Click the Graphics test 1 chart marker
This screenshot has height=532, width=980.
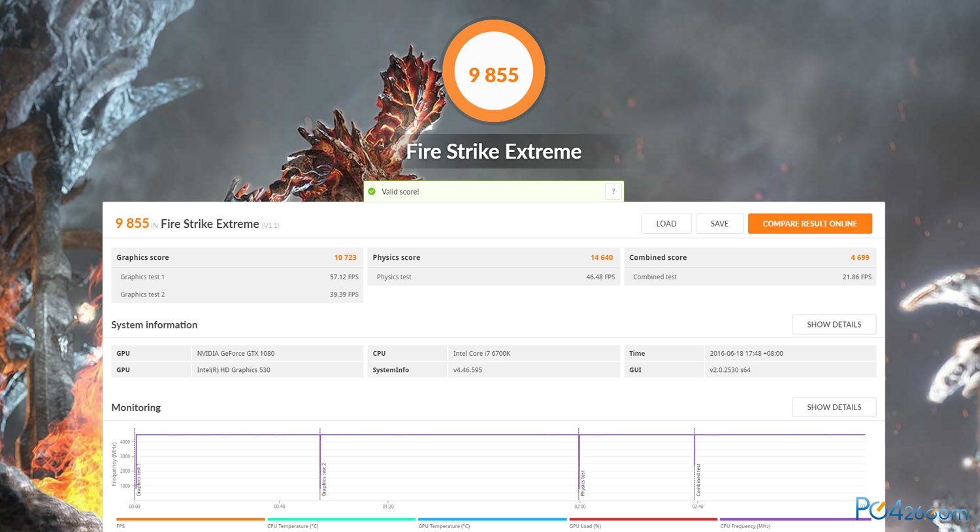(x=139, y=480)
